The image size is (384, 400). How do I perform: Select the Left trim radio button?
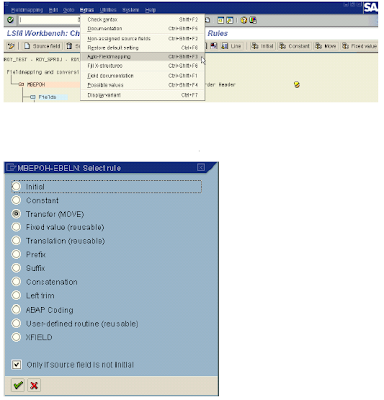(x=16, y=295)
